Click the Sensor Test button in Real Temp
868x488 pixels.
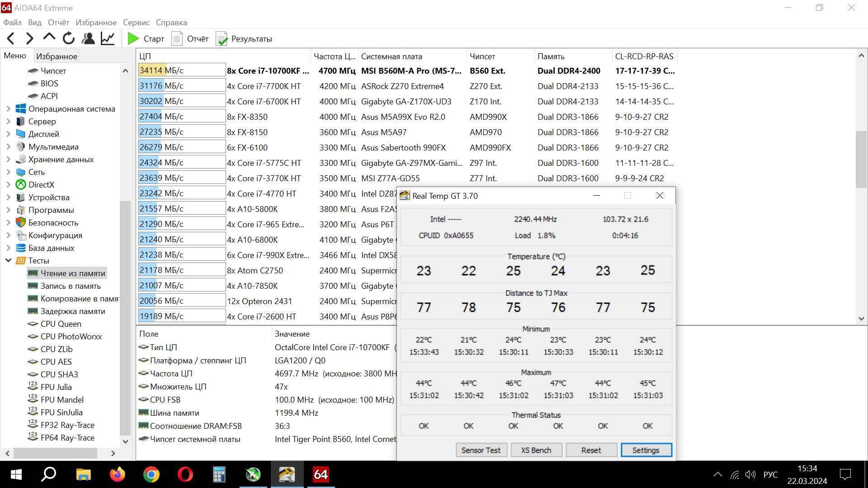pyautogui.click(x=481, y=450)
